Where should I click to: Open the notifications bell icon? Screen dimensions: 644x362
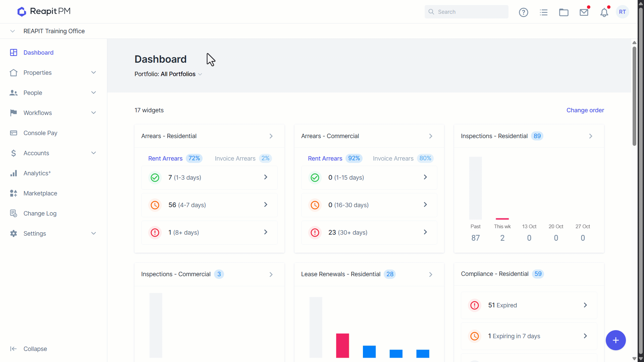pyautogui.click(x=604, y=12)
